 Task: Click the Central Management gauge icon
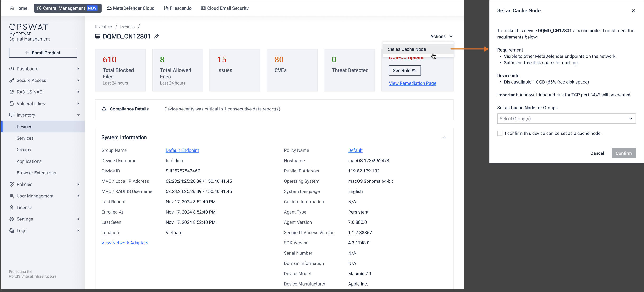coord(39,8)
